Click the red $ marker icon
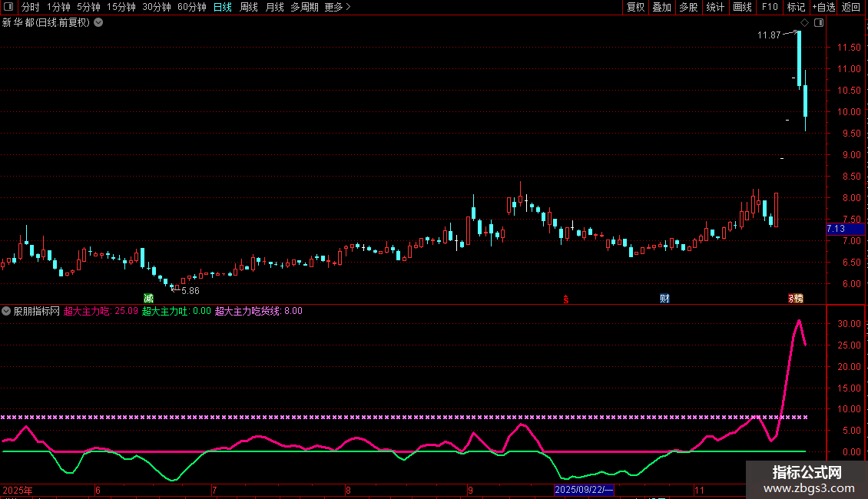 coord(566,299)
